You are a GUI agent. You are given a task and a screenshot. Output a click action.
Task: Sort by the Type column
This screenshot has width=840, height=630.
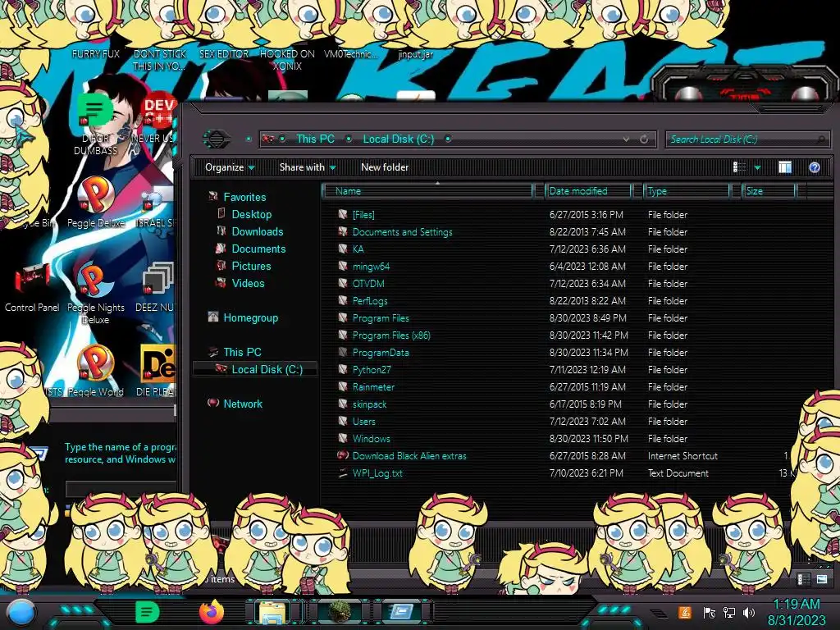coord(687,190)
